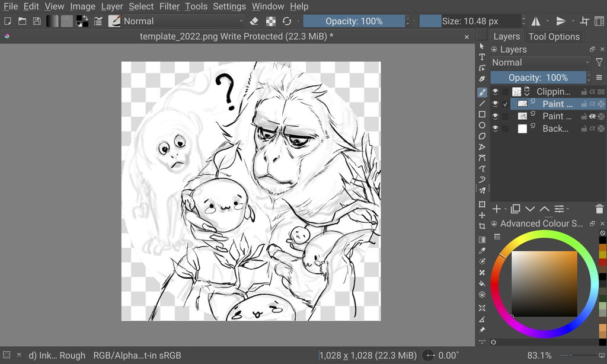Screen dimensions: 607x364
Task: Open the Filter menu
Action: pos(170,7)
